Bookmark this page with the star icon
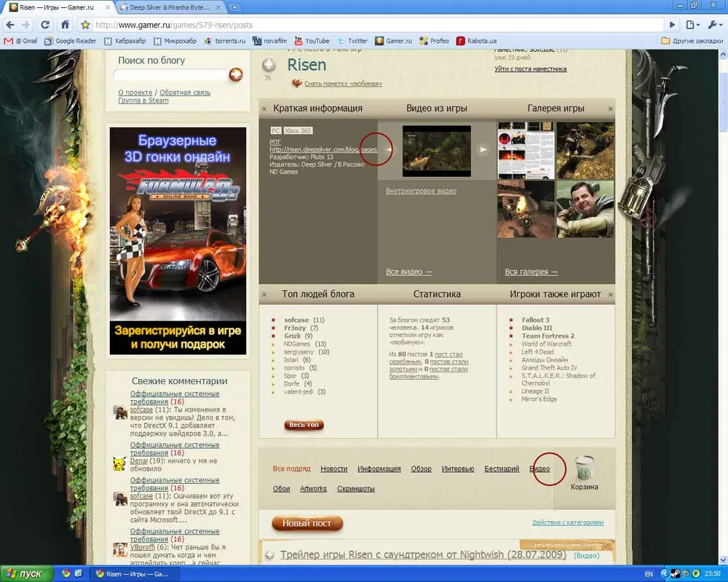The width and height of the screenshot is (728, 582). (x=85, y=25)
